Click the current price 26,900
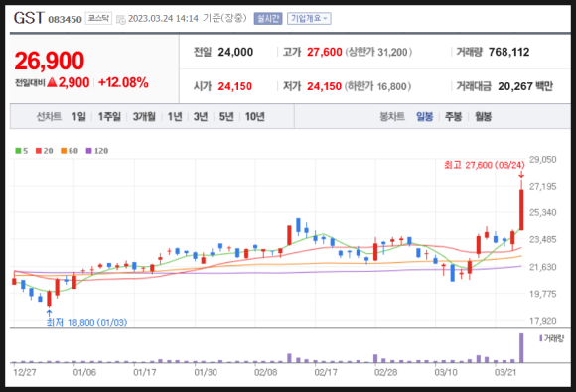The height and width of the screenshot is (392, 576). (x=50, y=61)
